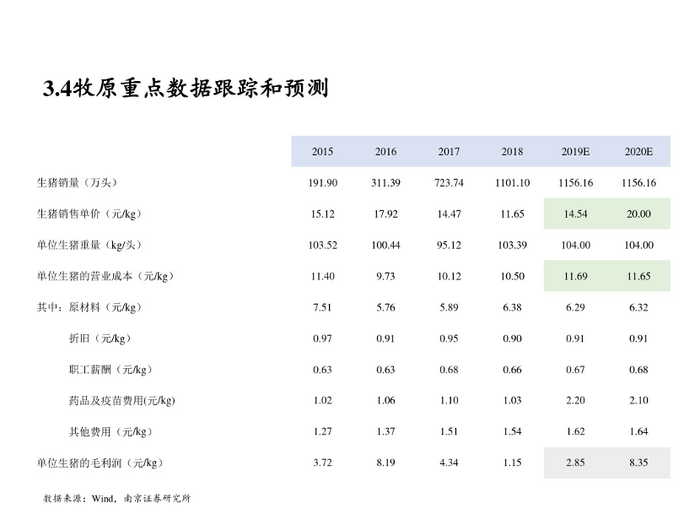This screenshot has width=700, height=525.
Task: Click the gross profit value 3.72
Action: [322, 463]
